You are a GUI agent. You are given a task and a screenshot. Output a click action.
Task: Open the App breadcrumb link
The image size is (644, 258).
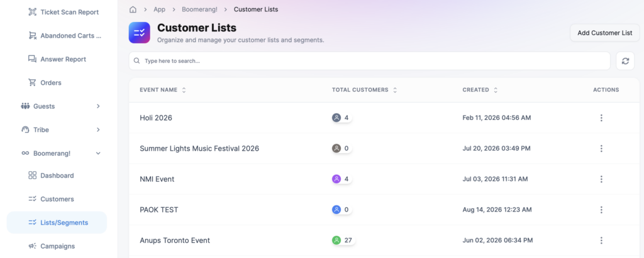pos(159,9)
